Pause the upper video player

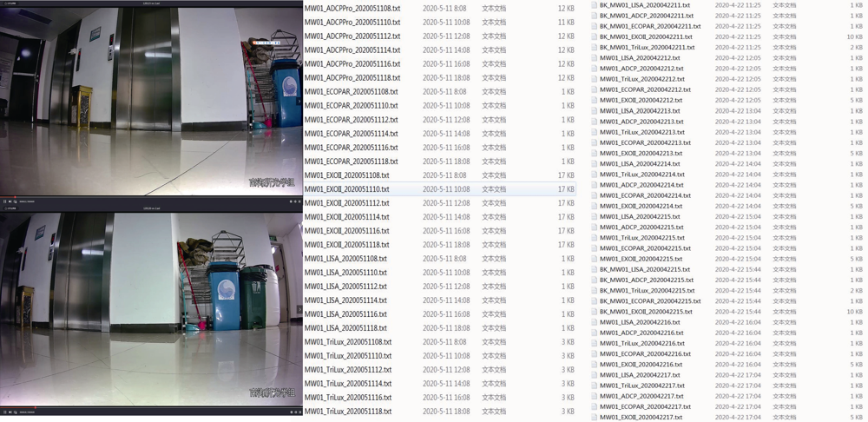tap(4, 201)
